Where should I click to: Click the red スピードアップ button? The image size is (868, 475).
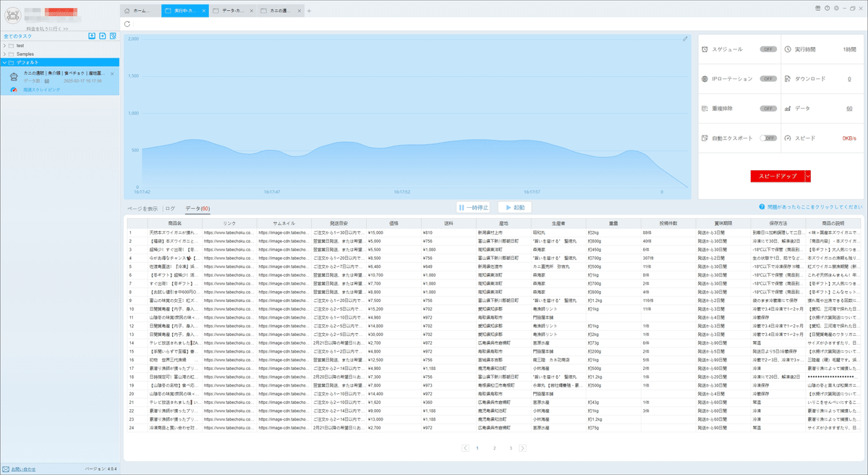(x=778, y=176)
